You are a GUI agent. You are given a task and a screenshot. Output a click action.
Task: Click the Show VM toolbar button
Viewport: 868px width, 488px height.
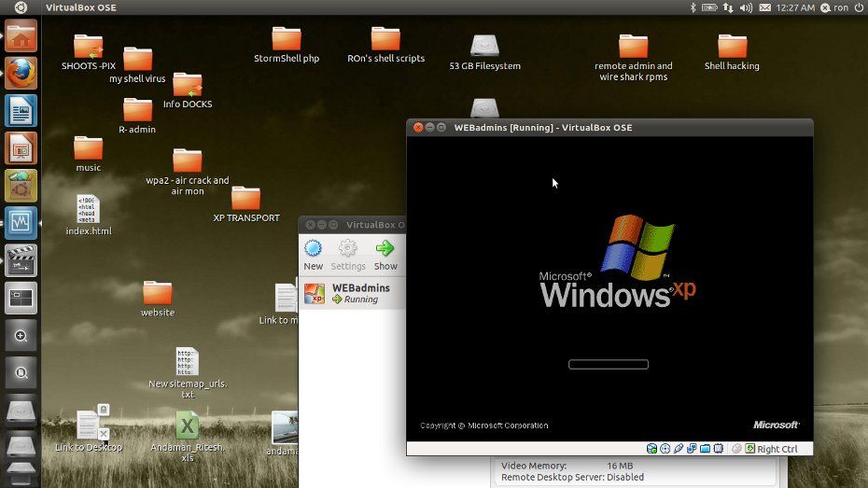(x=385, y=255)
